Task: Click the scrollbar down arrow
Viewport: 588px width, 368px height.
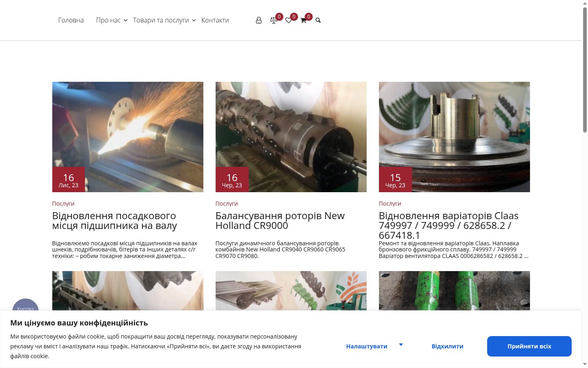Action: [x=585, y=364]
